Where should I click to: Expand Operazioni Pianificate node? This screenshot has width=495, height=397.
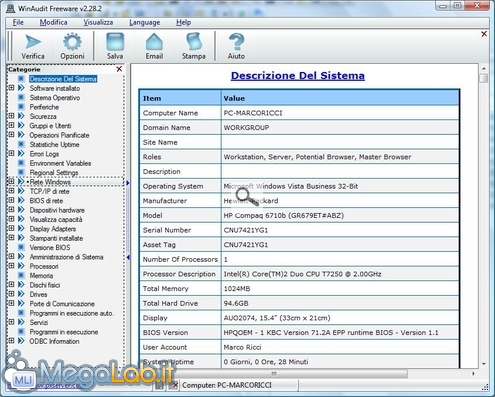point(11,134)
